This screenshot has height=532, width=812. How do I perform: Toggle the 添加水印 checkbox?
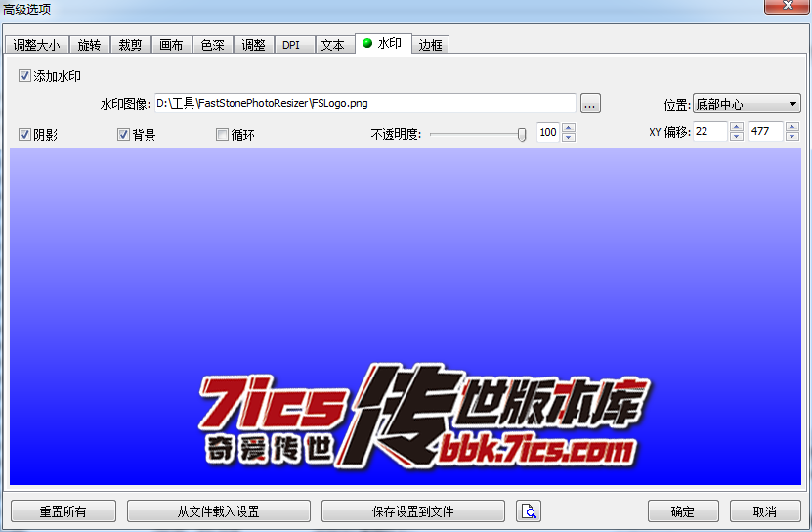24,76
